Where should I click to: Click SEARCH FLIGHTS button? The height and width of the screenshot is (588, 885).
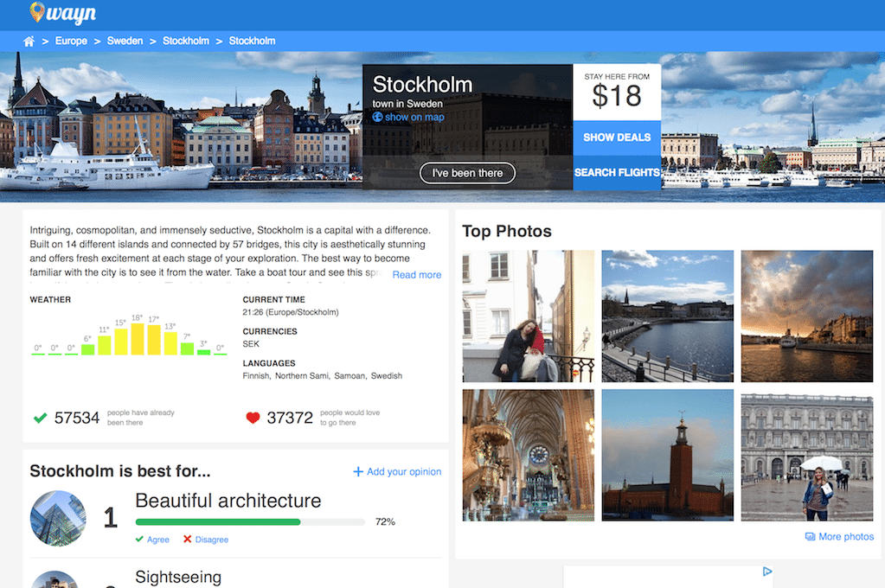pyautogui.click(x=617, y=173)
